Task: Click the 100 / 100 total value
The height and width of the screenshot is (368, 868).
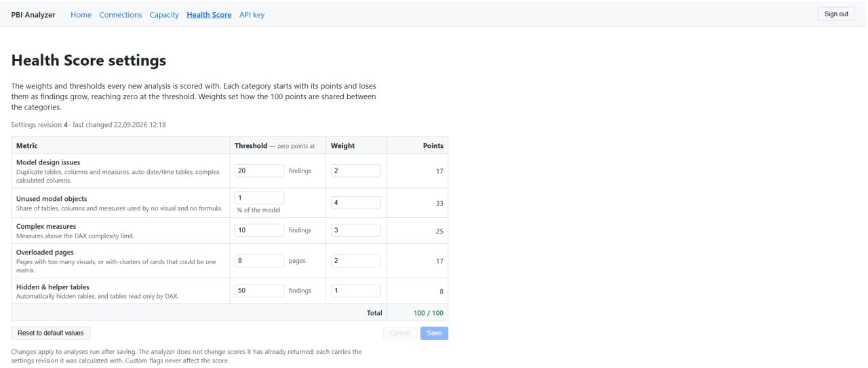Action: pos(429,313)
